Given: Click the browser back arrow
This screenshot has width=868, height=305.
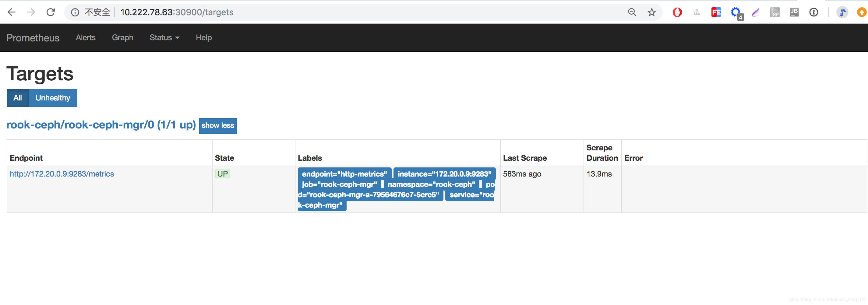Looking at the screenshot, I should click(12, 12).
